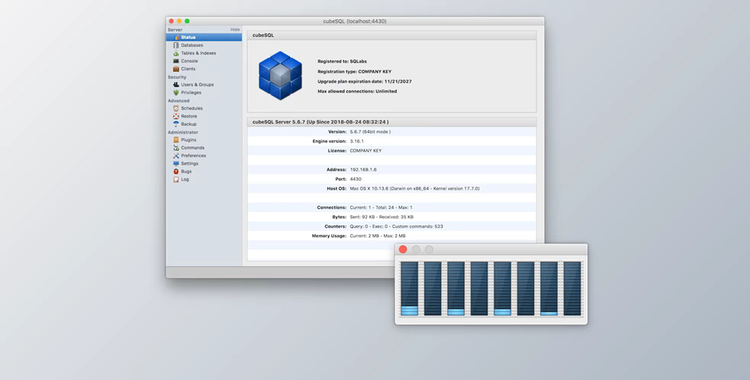Click the Address value '192.168.1.6'
The width and height of the screenshot is (750, 380).
click(363, 169)
